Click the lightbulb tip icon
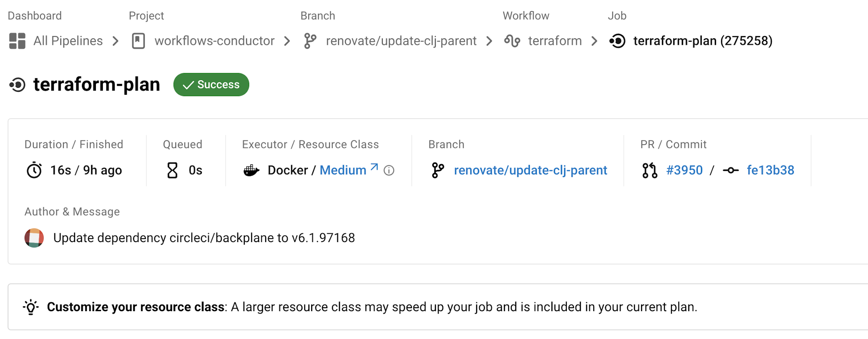This screenshot has width=868, height=339. 31,307
